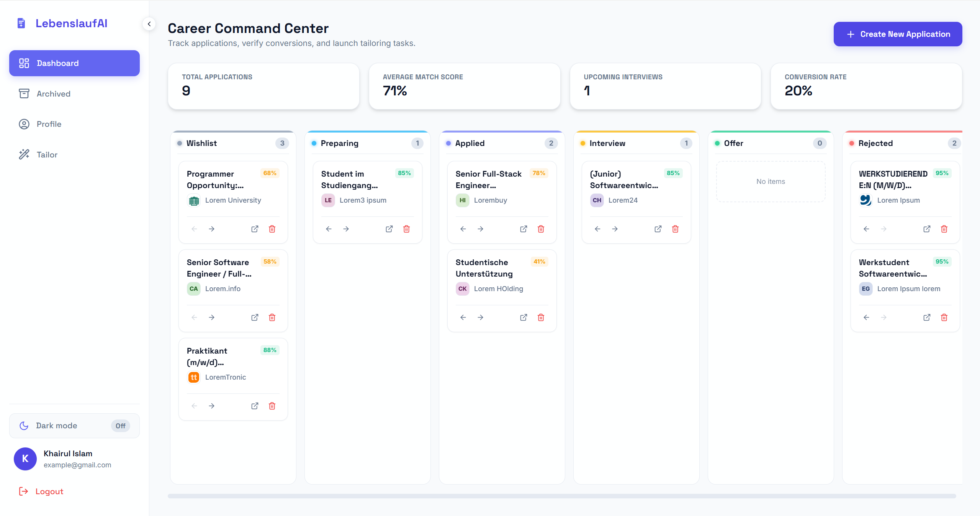Image resolution: width=980 pixels, height=516 pixels.
Task: Move WERKSTUDIERENDE:N card back
Action: click(x=866, y=229)
